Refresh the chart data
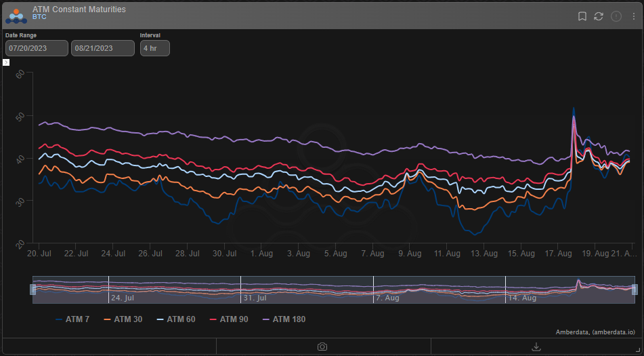This screenshot has height=356, width=644. pyautogui.click(x=599, y=16)
